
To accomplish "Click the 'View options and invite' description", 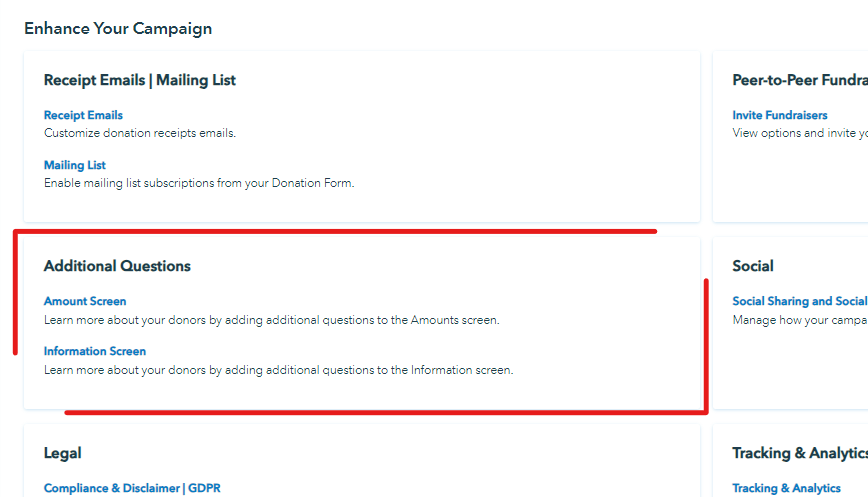I will (x=799, y=133).
